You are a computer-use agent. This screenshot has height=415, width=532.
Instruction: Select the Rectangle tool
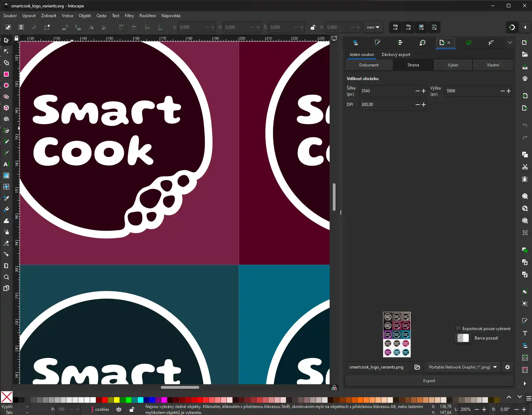6,74
